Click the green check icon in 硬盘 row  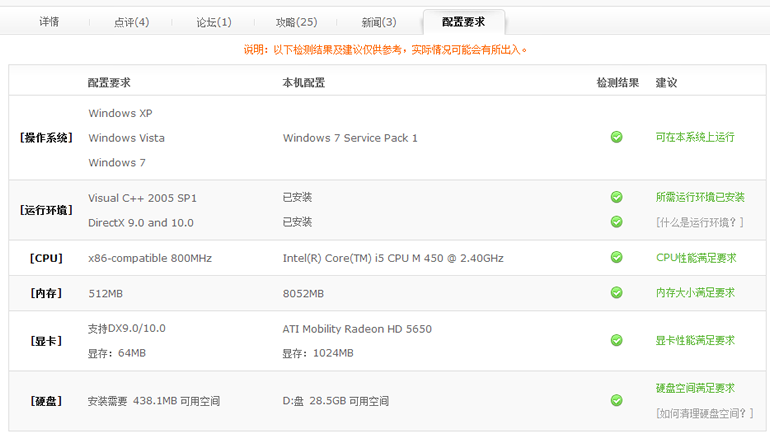[x=617, y=400]
